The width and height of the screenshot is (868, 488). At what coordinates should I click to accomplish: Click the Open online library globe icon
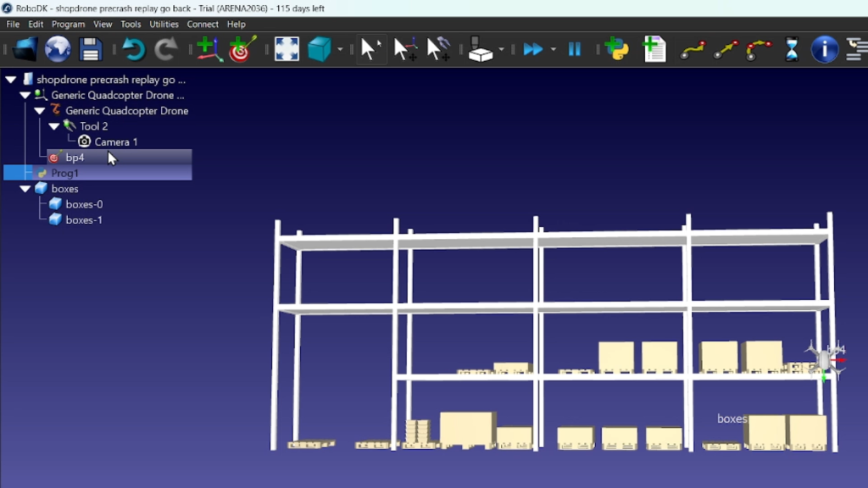point(58,49)
